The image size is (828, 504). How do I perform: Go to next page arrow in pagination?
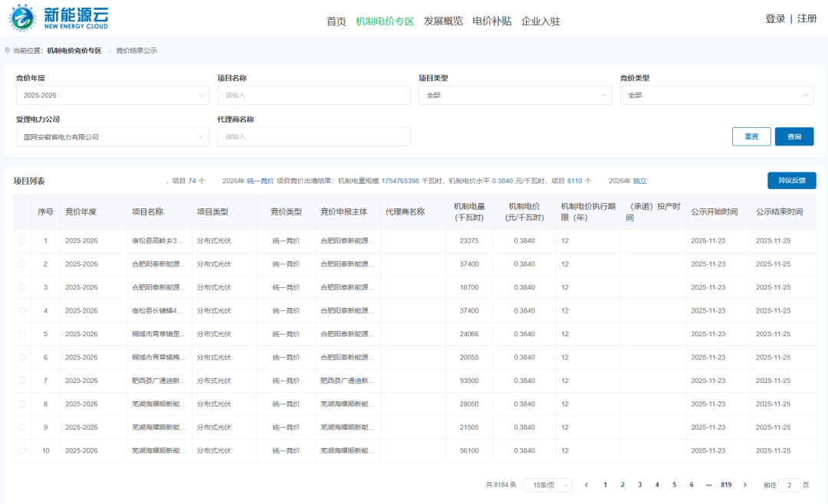pos(744,485)
